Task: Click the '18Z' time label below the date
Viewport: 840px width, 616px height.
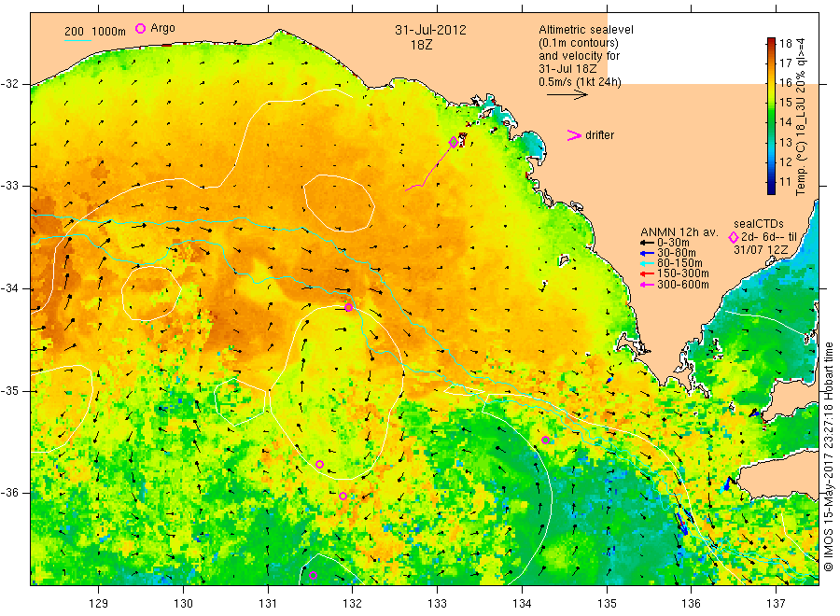Action: [421, 45]
